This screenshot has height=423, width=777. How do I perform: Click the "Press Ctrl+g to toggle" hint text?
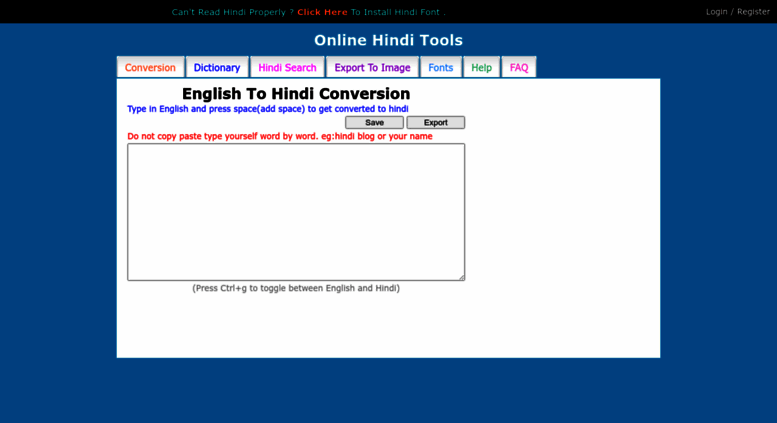295,288
